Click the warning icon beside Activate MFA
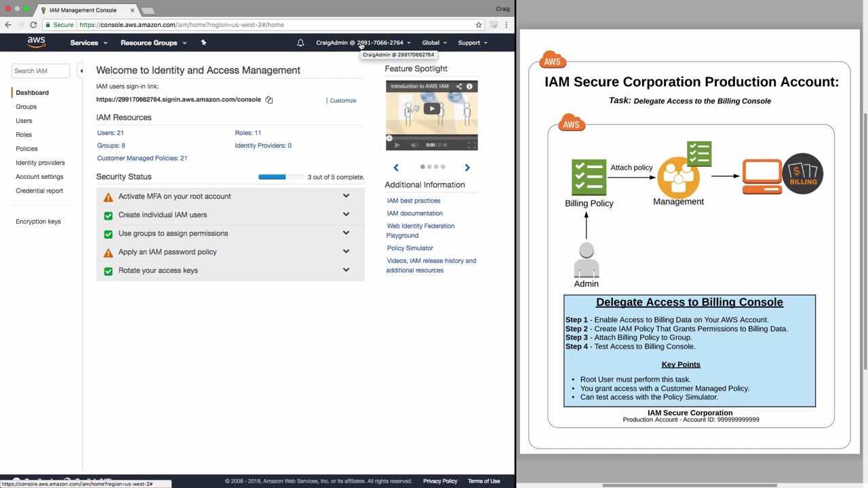 point(108,197)
